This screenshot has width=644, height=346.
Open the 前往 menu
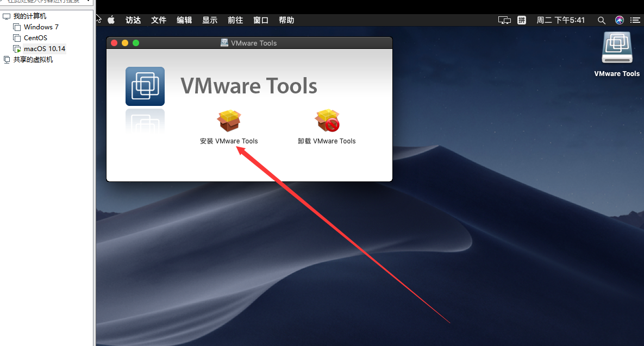click(x=235, y=20)
